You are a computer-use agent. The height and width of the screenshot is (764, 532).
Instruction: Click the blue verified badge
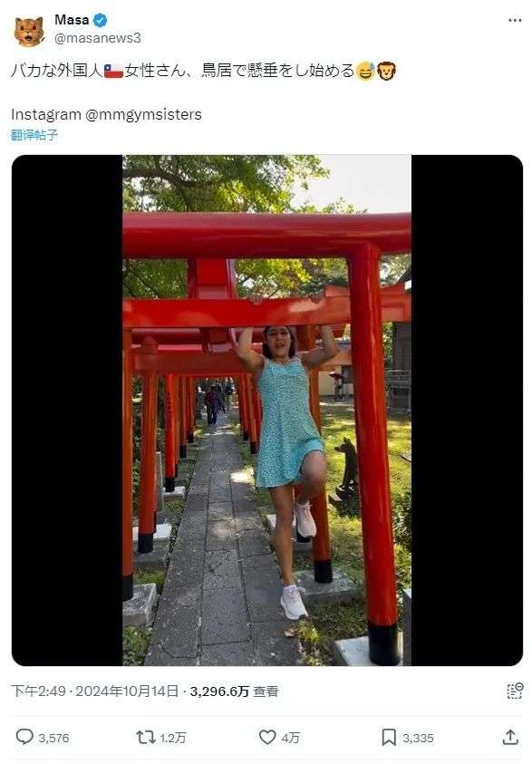(x=101, y=20)
